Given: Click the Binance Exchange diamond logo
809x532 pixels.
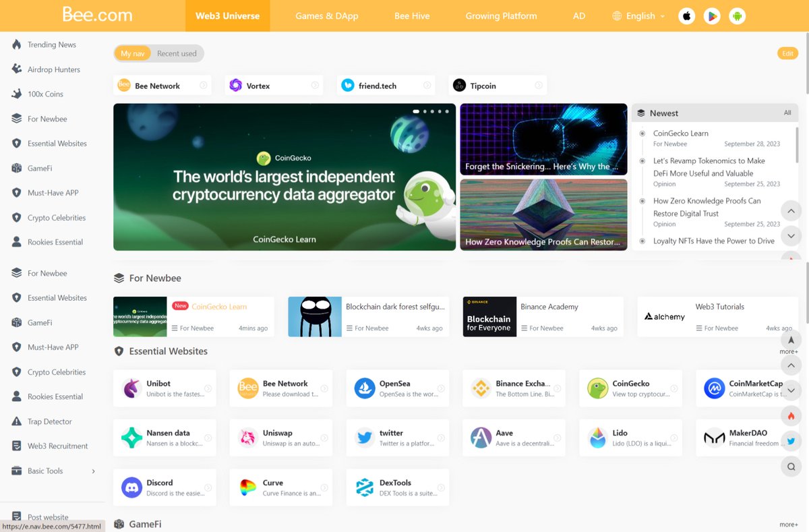Looking at the screenshot, I should (481, 388).
